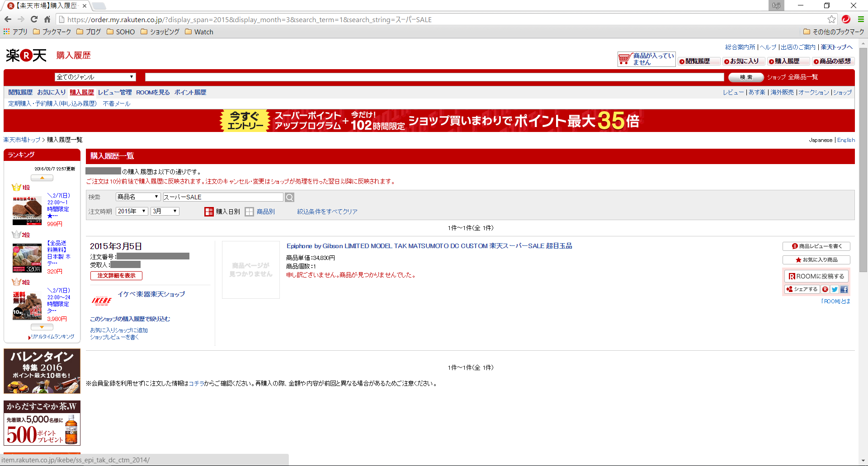This screenshot has height=466, width=868.
Task: Bookmark this page with star icon
Action: pos(831,19)
